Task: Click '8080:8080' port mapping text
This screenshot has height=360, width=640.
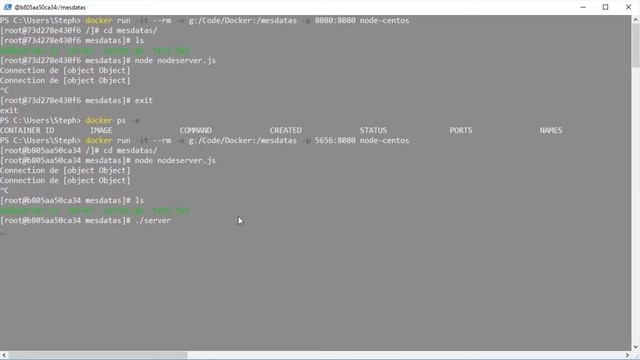Action: (335, 20)
